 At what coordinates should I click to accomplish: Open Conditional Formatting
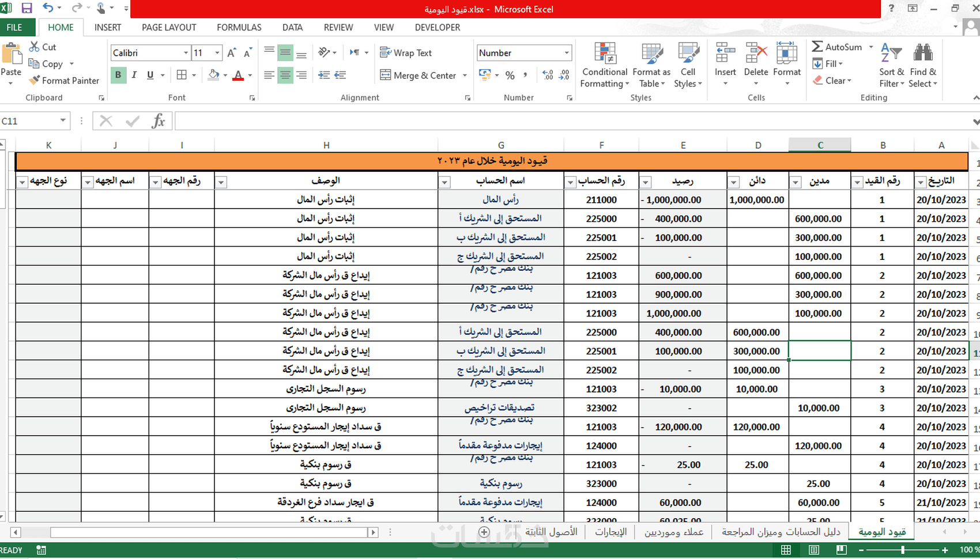pos(605,66)
